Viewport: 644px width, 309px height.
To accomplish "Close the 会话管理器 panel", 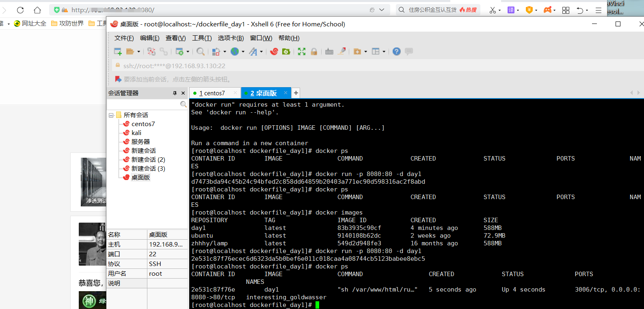I will point(183,93).
